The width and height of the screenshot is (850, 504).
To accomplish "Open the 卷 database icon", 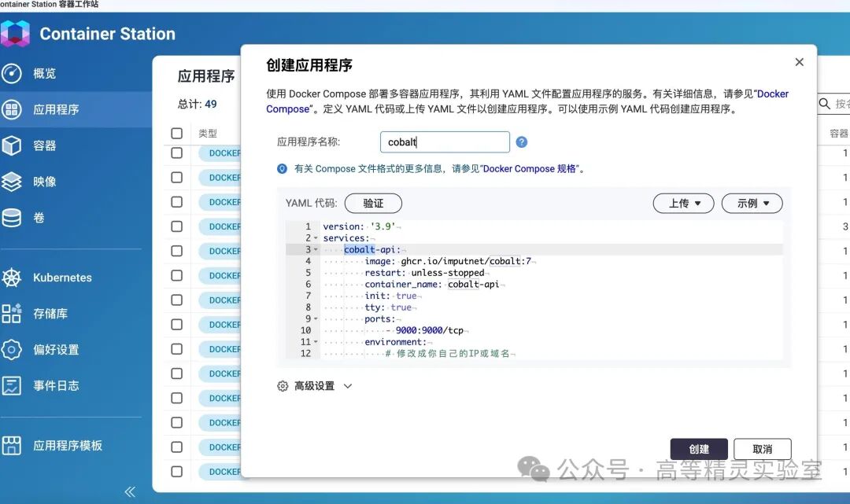I will click(x=11, y=218).
